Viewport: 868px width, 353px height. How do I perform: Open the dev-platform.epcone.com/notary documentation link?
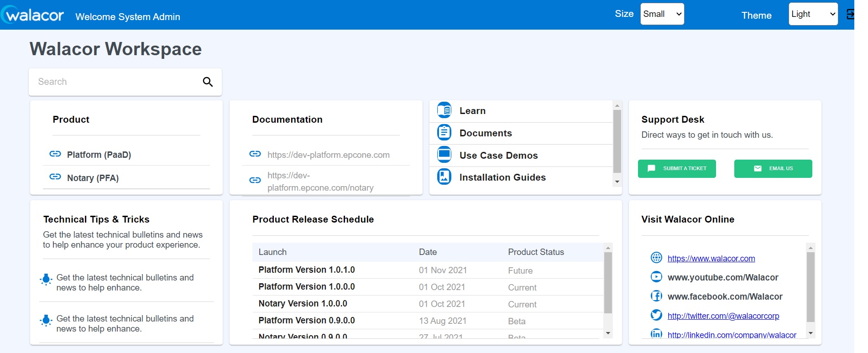click(x=320, y=182)
